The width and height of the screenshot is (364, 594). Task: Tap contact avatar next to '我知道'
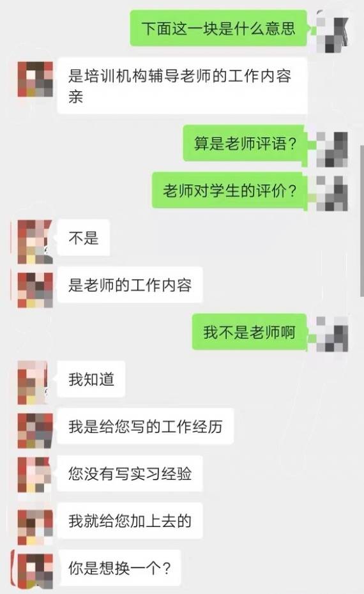click(33, 383)
